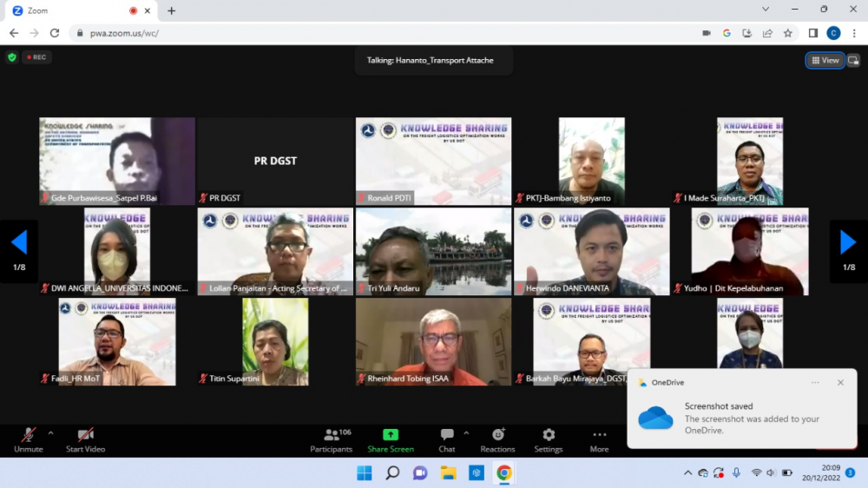This screenshot has width=868, height=488.
Task: Open Chrome profile avatar C
Action: [833, 33]
